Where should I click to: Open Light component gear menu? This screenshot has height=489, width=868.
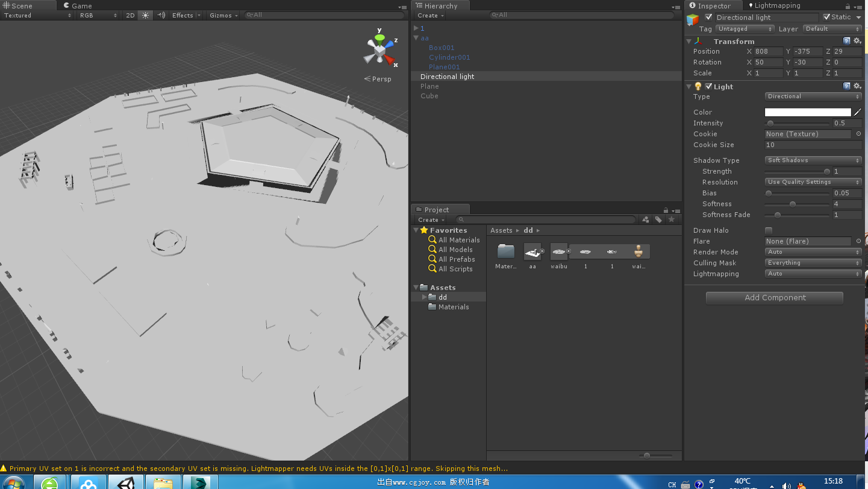[857, 86]
